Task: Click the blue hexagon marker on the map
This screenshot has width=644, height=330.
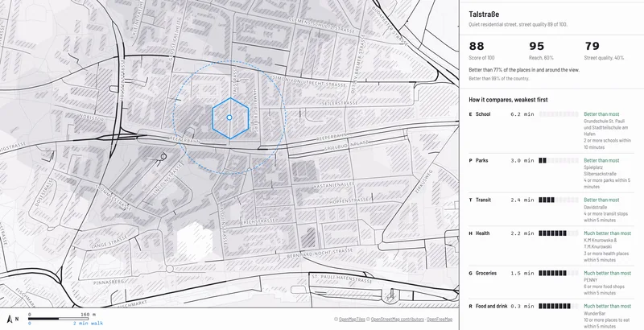Action: [x=230, y=118]
